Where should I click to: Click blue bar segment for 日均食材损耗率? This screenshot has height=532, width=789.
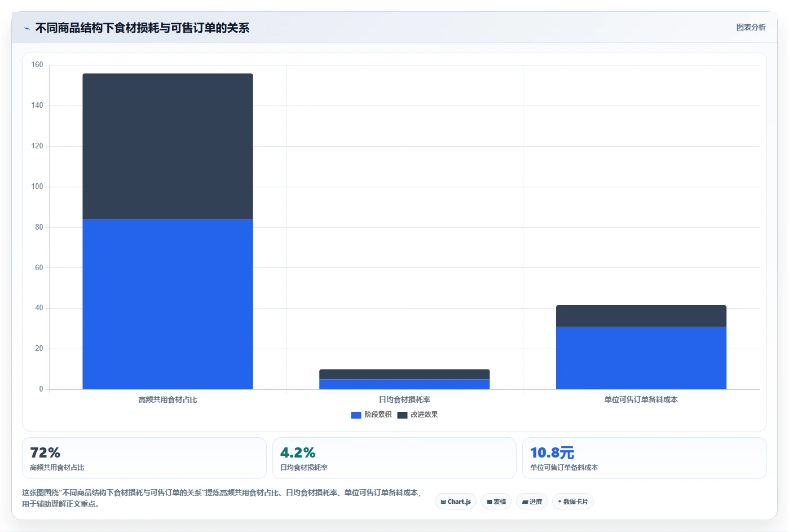404,384
